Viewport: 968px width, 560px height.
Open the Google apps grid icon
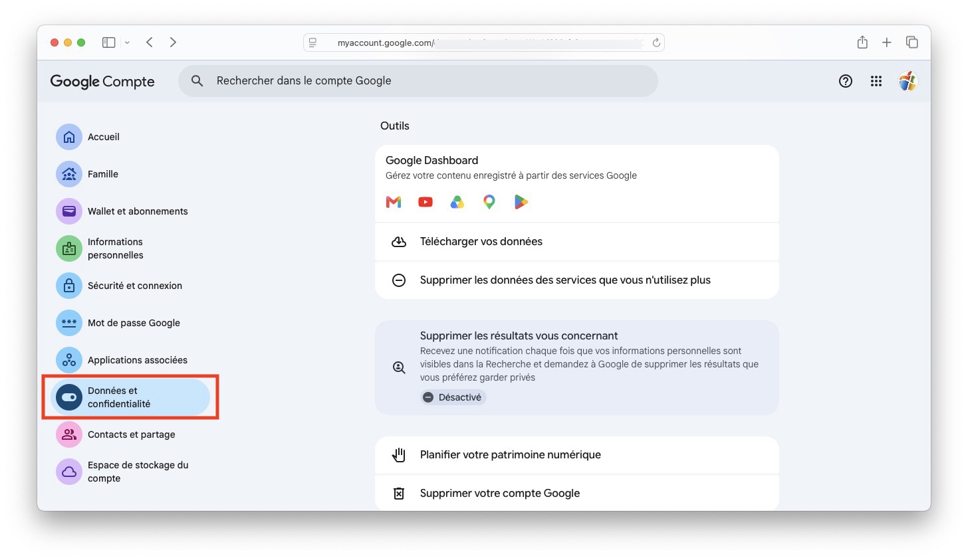coord(876,81)
